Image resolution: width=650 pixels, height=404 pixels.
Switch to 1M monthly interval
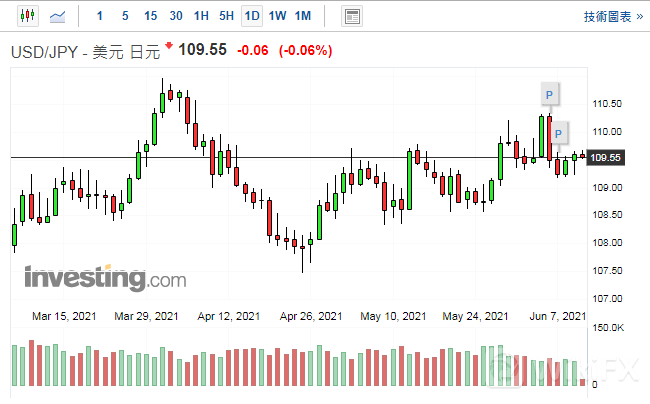[x=303, y=16]
